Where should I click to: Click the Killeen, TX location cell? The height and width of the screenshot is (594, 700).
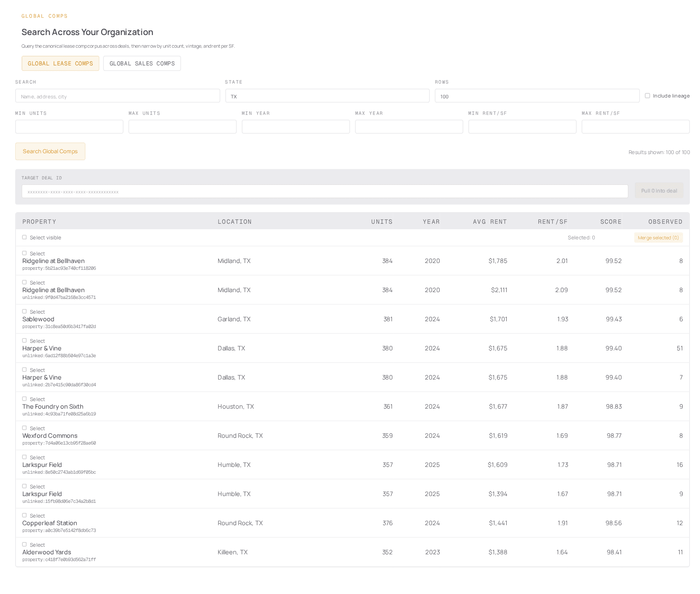pyautogui.click(x=232, y=552)
